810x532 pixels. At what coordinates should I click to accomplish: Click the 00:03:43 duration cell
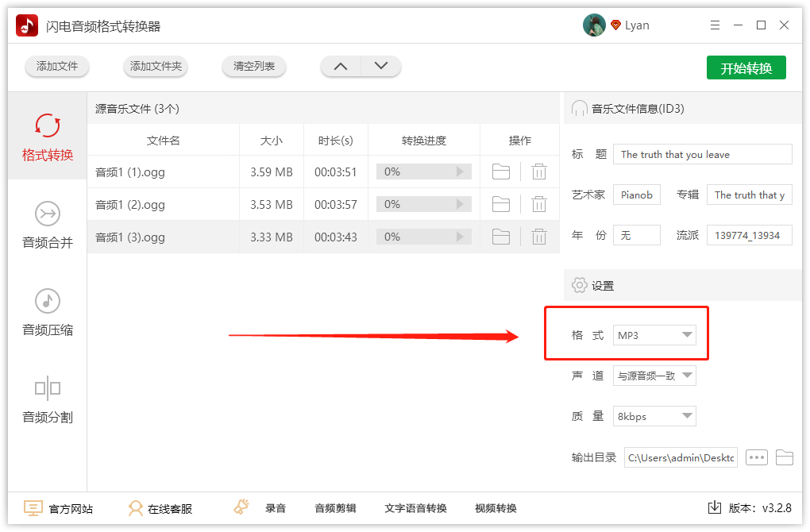(336, 237)
